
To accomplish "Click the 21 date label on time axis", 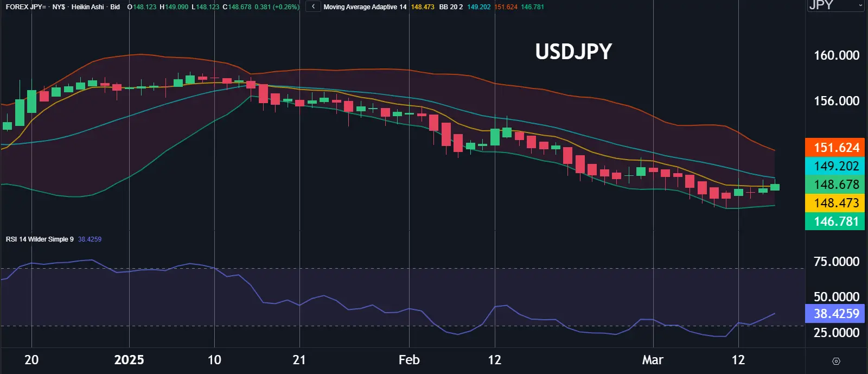I will coord(299,360).
